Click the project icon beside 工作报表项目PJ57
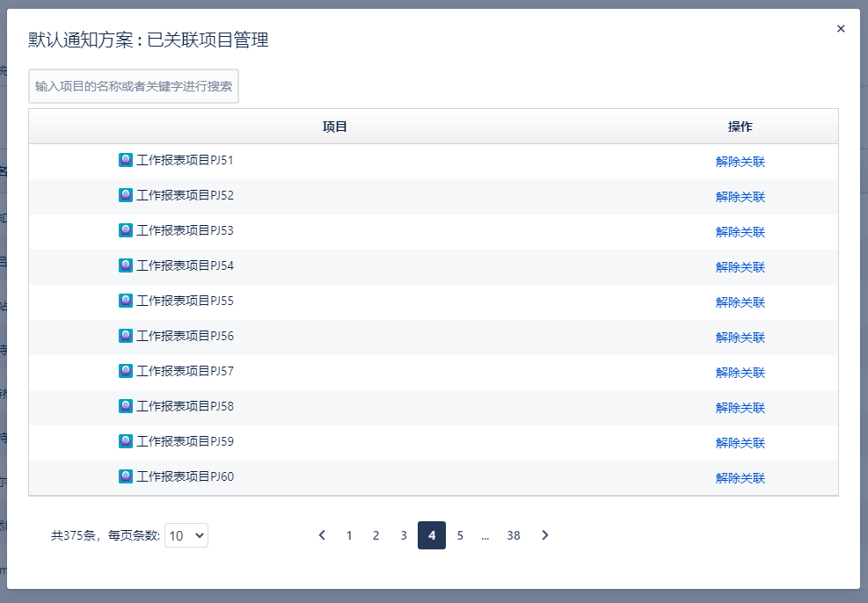The height and width of the screenshot is (603, 868). pos(125,371)
